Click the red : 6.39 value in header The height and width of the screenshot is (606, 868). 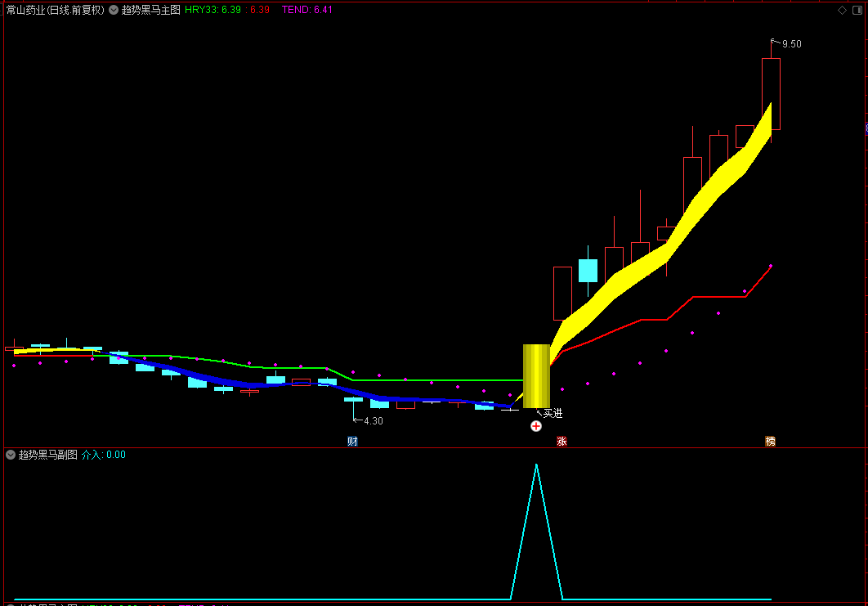257,10
